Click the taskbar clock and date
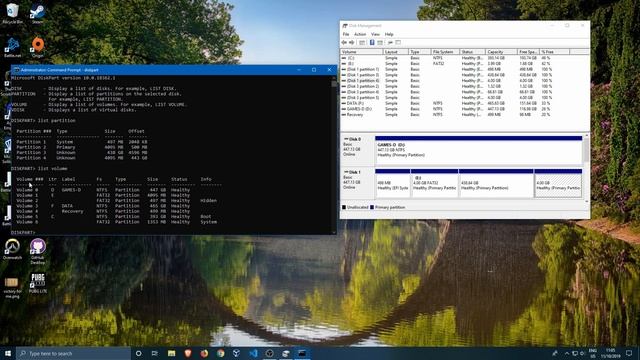This screenshot has width=640, height=360. pos(611,353)
